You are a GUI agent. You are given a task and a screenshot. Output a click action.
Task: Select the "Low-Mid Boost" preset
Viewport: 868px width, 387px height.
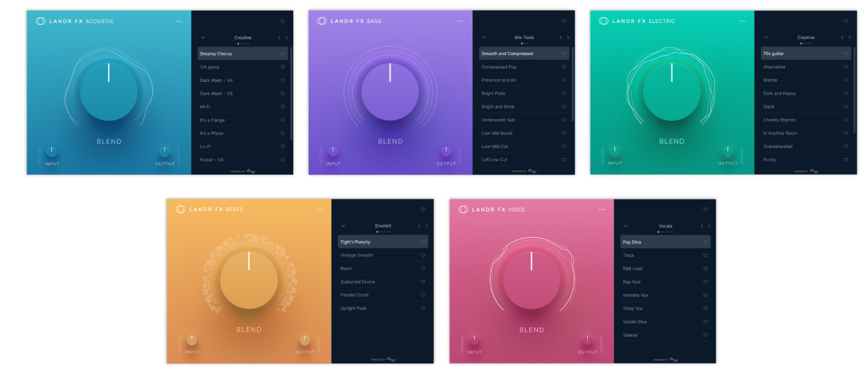click(x=525, y=133)
